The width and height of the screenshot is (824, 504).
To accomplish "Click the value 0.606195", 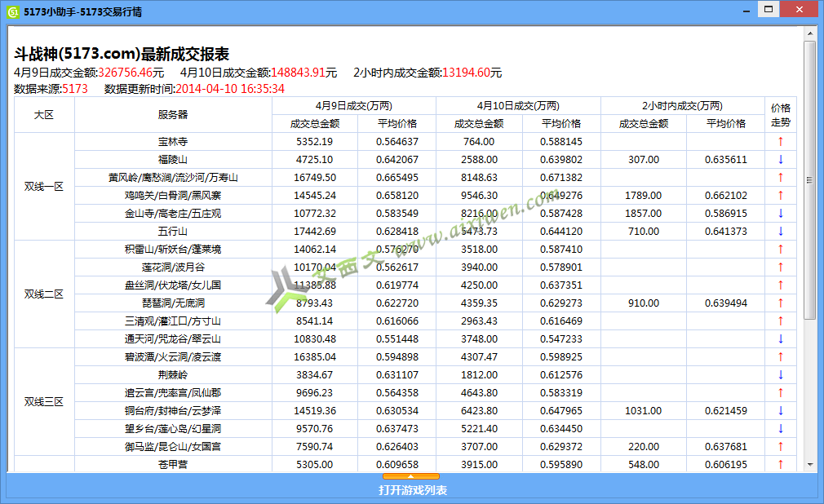I will [x=726, y=465].
